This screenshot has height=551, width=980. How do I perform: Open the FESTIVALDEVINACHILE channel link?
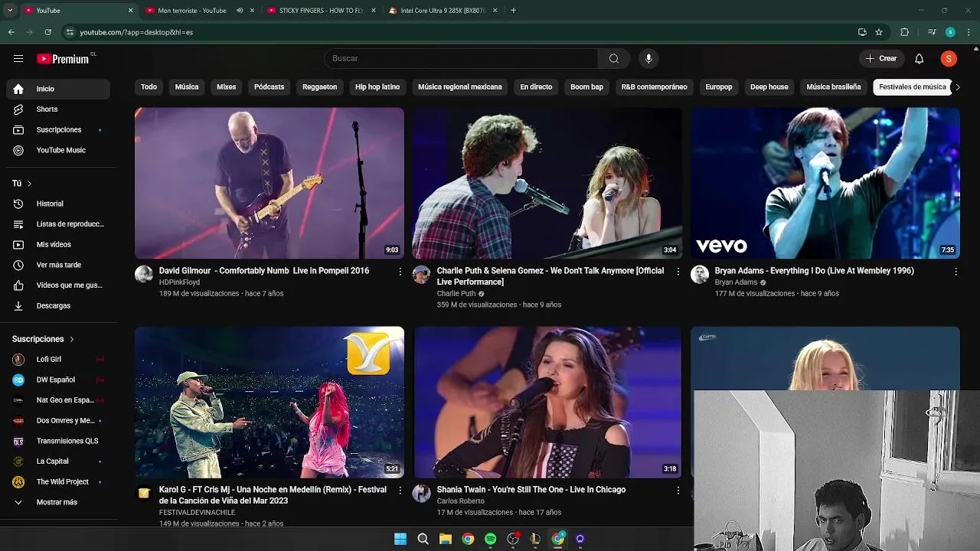[x=198, y=513]
